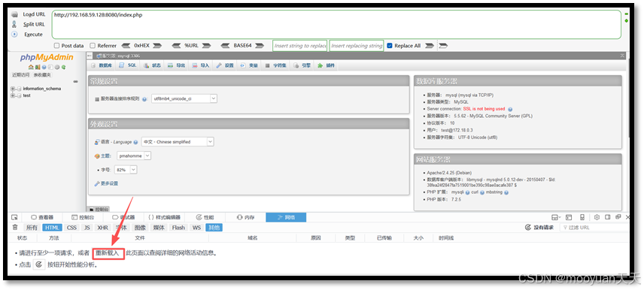Open the 状态 tab in phpMyAdmin

click(x=152, y=65)
